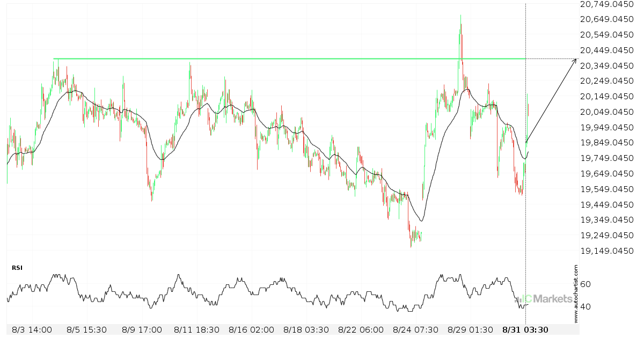The image size is (644, 338).
Task: Click the 20,649.0450 price axis label
Action: click(608, 19)
